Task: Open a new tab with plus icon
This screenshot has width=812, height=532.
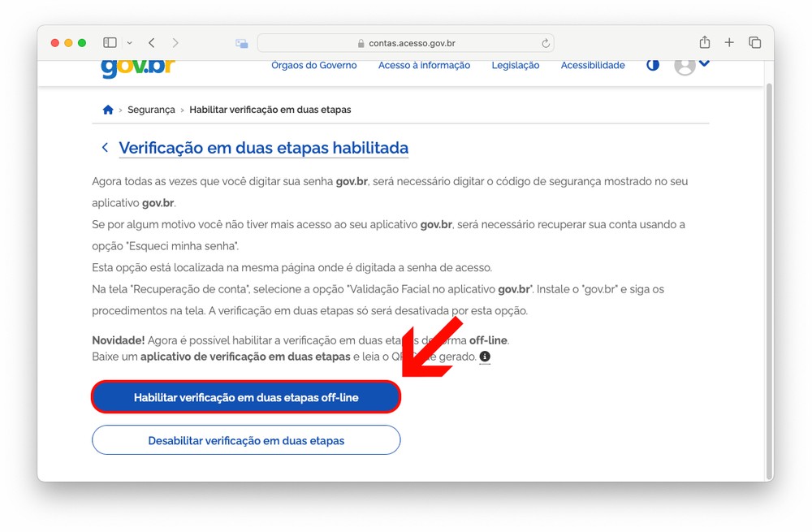Action: pos(729,42)
